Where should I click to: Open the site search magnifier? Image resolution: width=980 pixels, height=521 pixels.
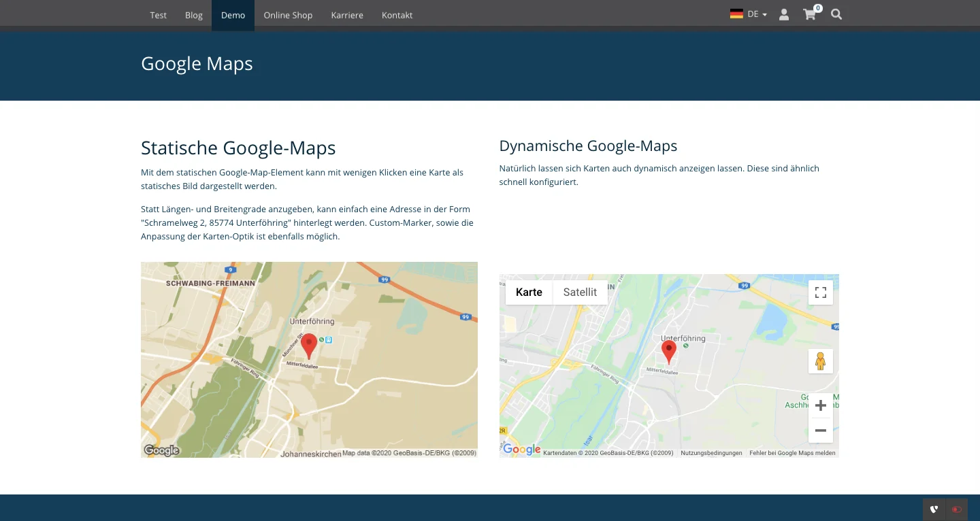pyautogui.click(x=836, y=14)
